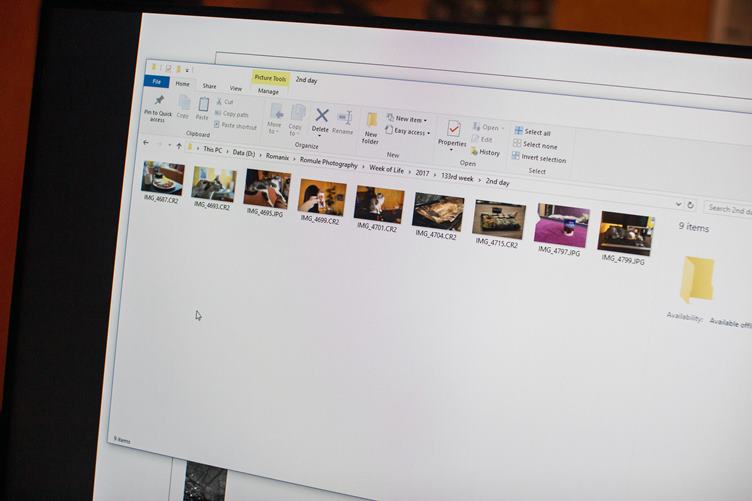Click the Search 2nd day field

pyautogui.click(x=728, y=209)
